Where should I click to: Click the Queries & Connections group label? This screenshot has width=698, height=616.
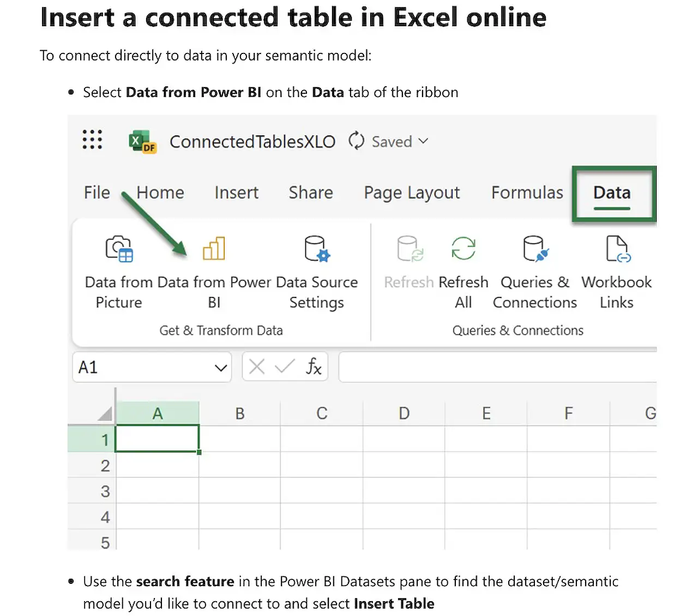click(x=518, y=331)
